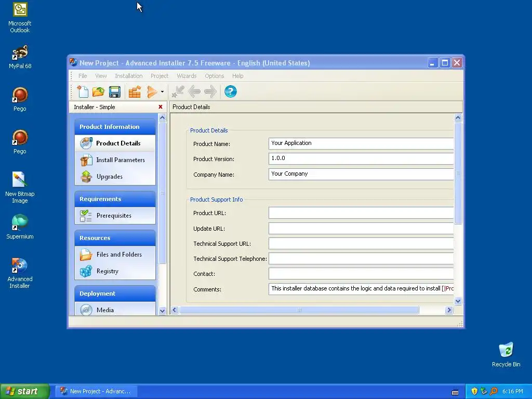The height and width of the screenshot is (399, 532).
Task: Select Microsoft Outlook desktop icon
Action: [20, 18]
